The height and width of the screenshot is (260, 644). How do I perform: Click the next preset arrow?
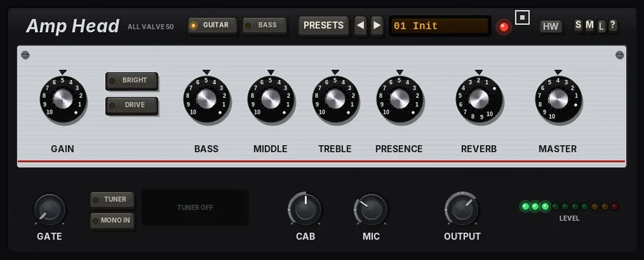tap(377, 26)
